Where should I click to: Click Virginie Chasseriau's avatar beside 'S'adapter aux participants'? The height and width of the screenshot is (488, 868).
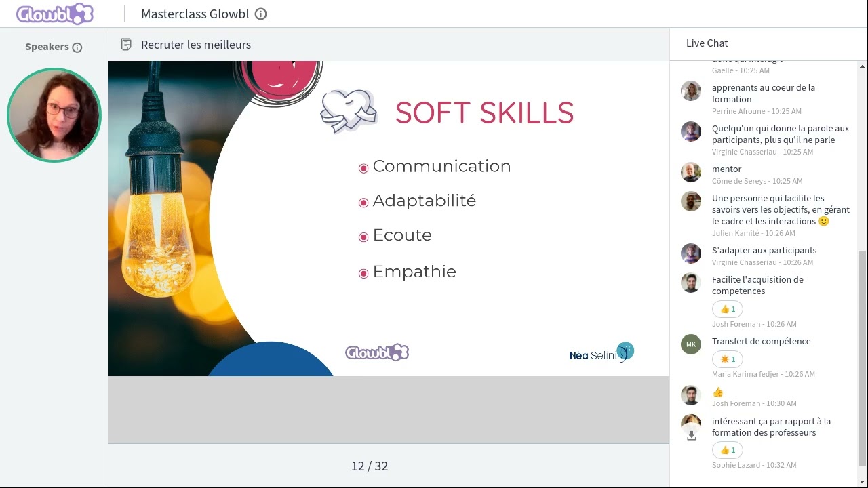(691, 253)
